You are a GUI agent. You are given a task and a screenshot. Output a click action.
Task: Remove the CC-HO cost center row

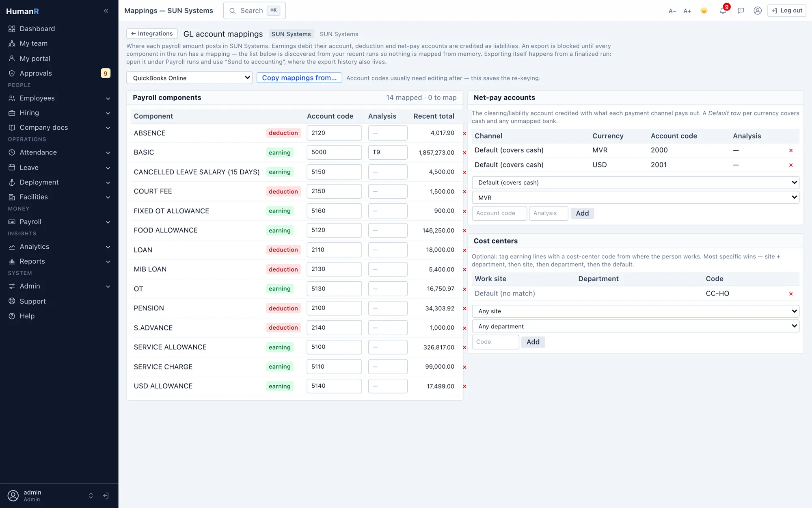click(791, 294)
